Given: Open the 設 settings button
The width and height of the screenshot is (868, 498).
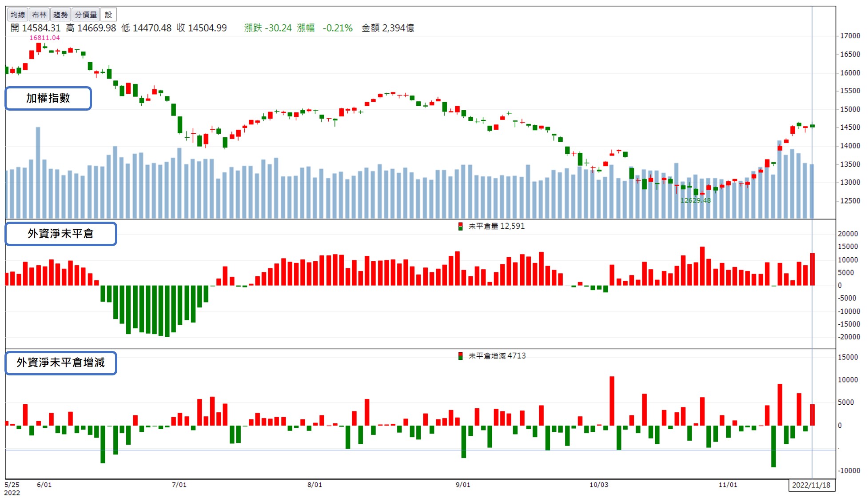Looking at the screenshot, I should 108,15.
